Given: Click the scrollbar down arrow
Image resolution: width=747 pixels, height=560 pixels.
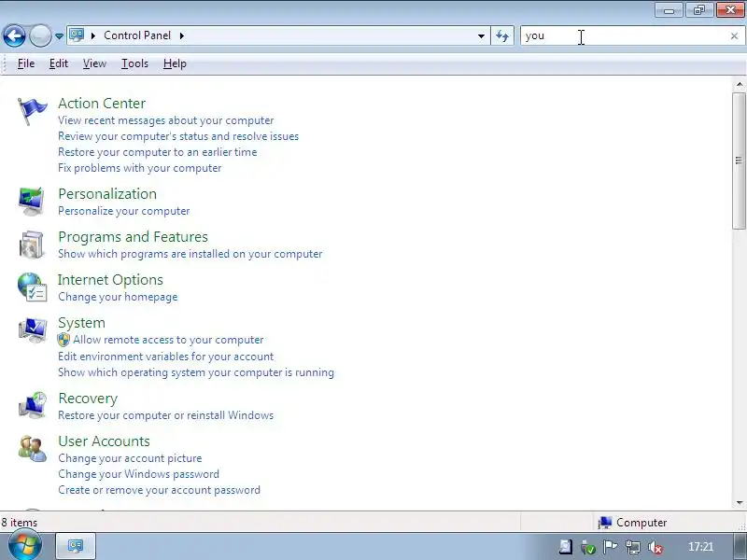Looking at the screenshot, I should [740, 502].
